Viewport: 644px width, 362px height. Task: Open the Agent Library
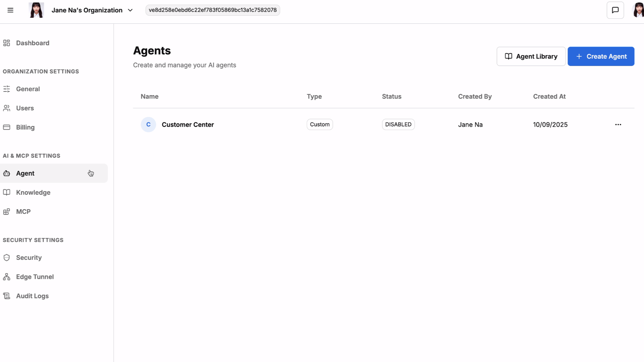coord(531,56)
